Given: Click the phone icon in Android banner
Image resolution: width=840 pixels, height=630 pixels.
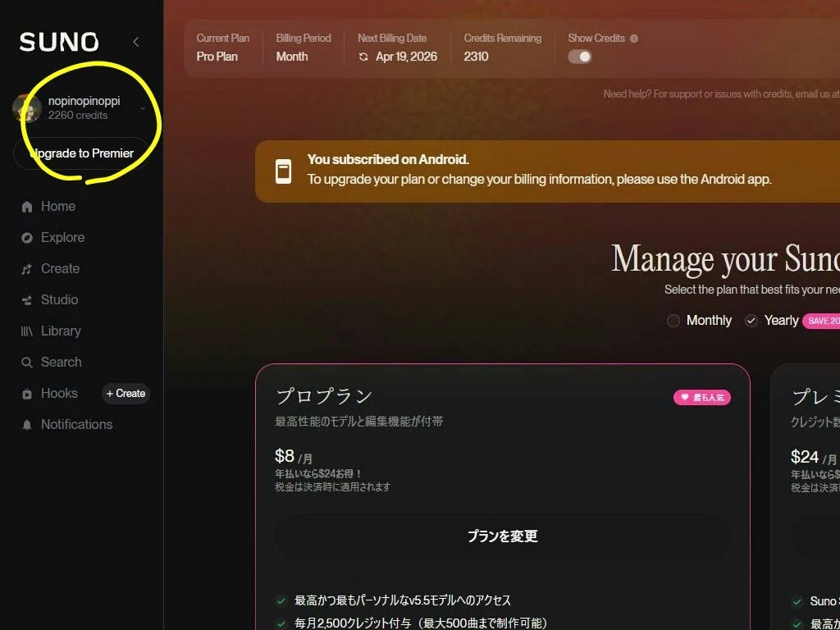Looking at the screenshot, I should pyautogui.click(x=283, y=171).
